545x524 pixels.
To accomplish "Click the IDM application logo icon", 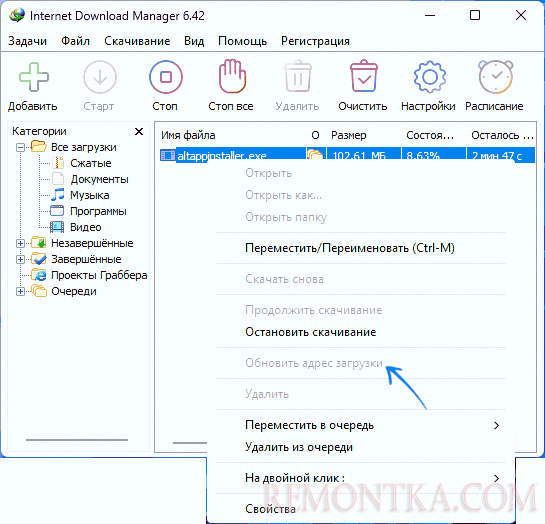I will [x=17, y=16].
